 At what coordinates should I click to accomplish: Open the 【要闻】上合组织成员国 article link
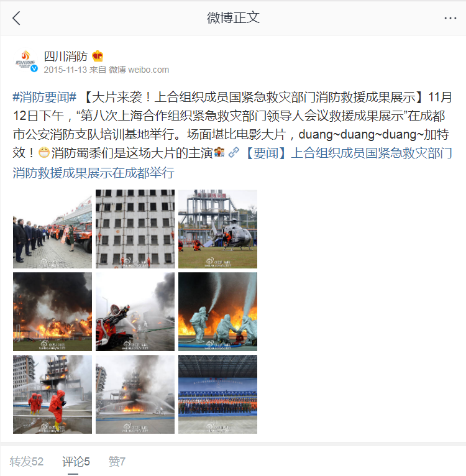coord(232,163)
